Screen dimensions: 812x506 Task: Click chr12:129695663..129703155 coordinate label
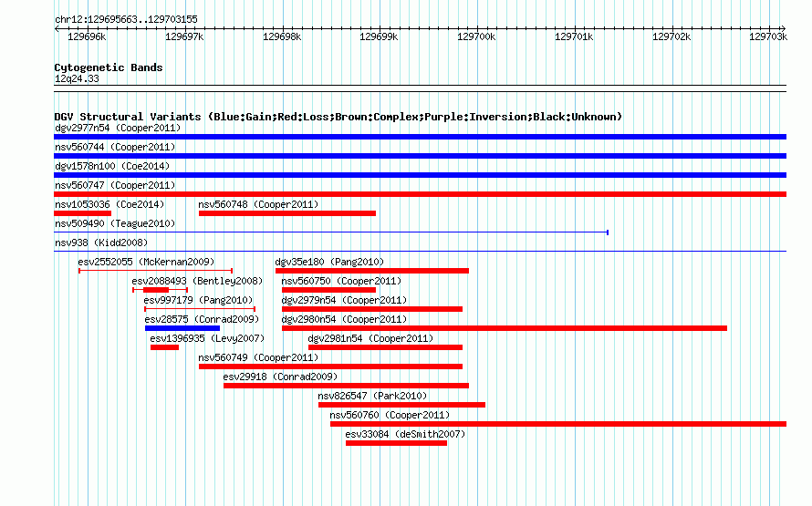coord(126,19)
